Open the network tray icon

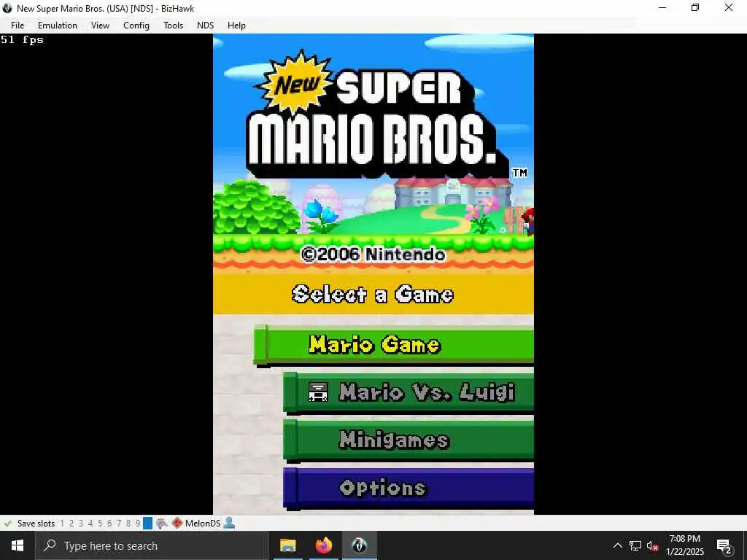click(x=635, y=545)
